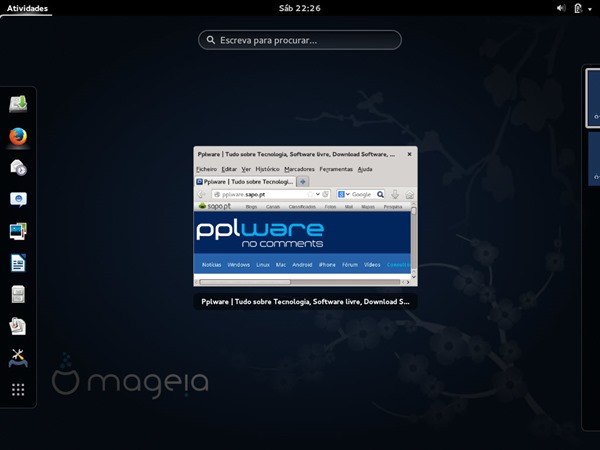
Task: Open the Documents app in dock
Action: 18,326
